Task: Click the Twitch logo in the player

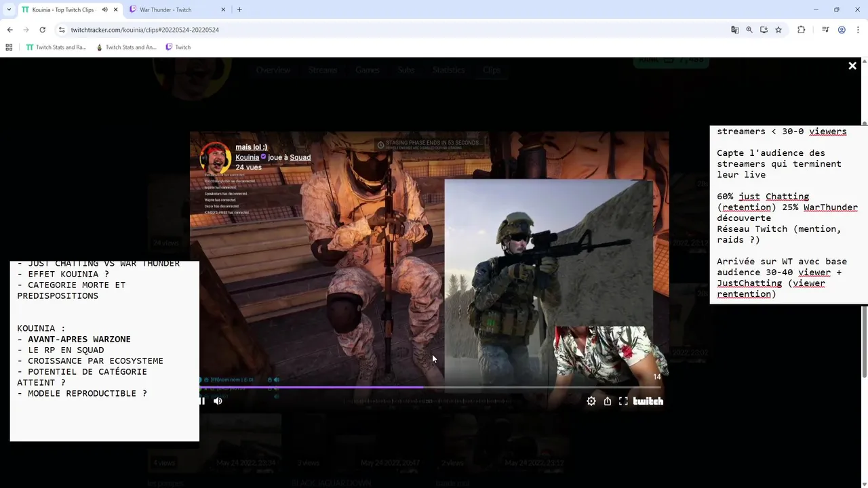Action: 648,401
